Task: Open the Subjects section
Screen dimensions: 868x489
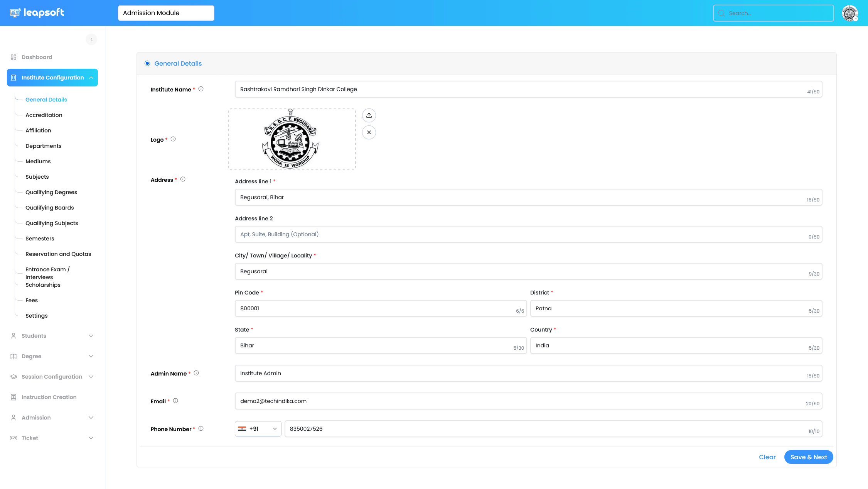Action: pyautogui.click(x=37, y=177)
